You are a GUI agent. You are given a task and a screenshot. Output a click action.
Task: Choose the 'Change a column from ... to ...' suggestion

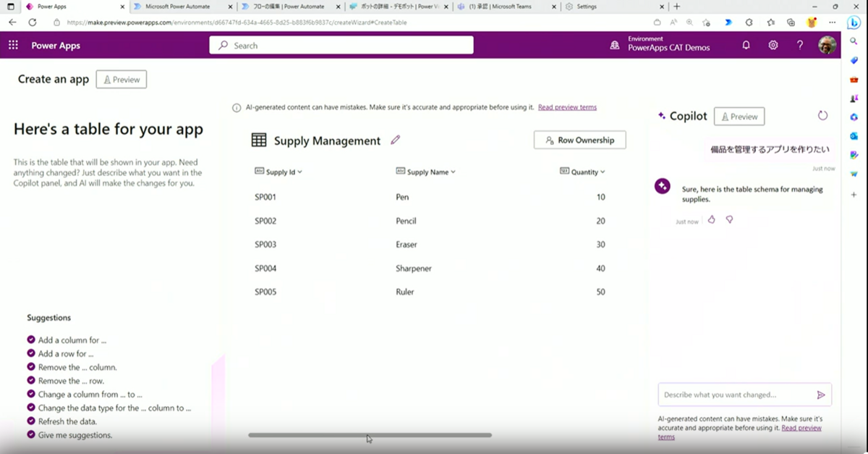[x=90, y=395]
